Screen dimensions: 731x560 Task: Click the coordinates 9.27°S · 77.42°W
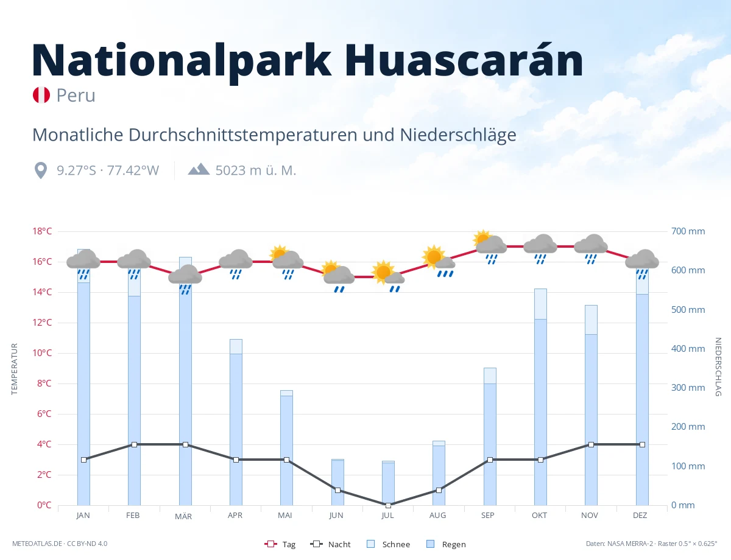click(108, 170)
